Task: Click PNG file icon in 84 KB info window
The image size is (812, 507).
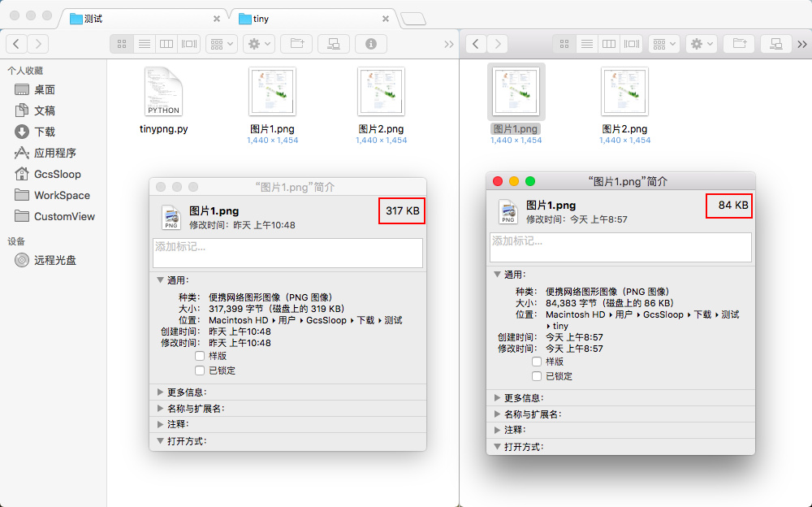Action: 508,211
